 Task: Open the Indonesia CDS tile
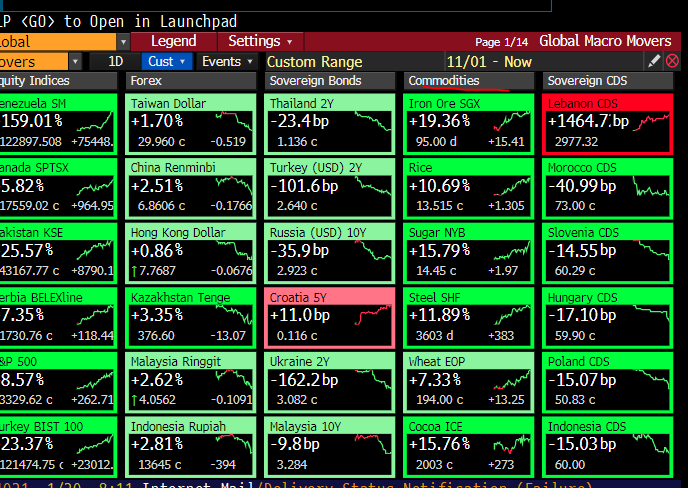point(608,447)
